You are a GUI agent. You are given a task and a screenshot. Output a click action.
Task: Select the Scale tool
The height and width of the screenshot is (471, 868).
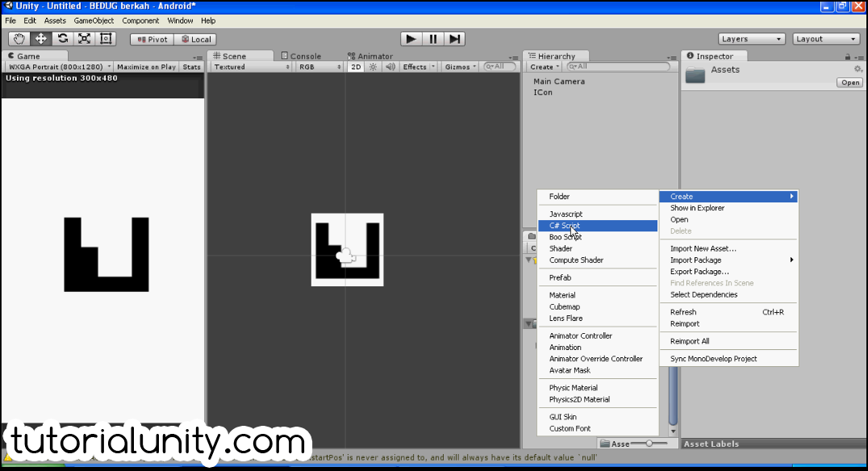[x=84, y=39]
